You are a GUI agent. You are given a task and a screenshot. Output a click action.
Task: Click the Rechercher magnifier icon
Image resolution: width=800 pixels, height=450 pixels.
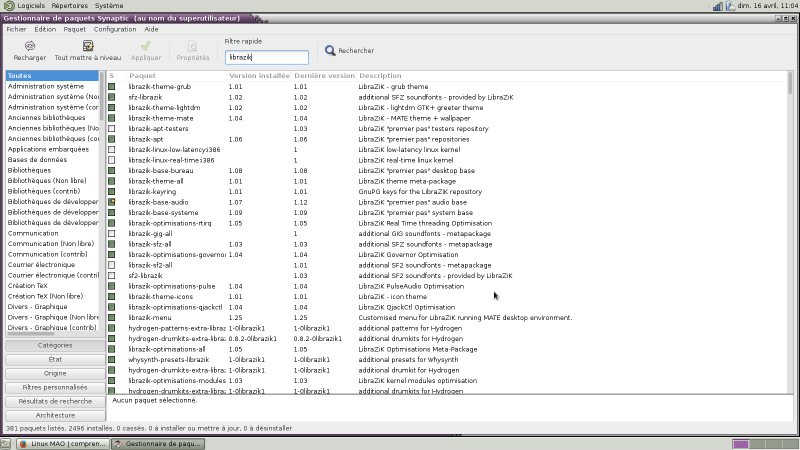[x=331, y=51]
